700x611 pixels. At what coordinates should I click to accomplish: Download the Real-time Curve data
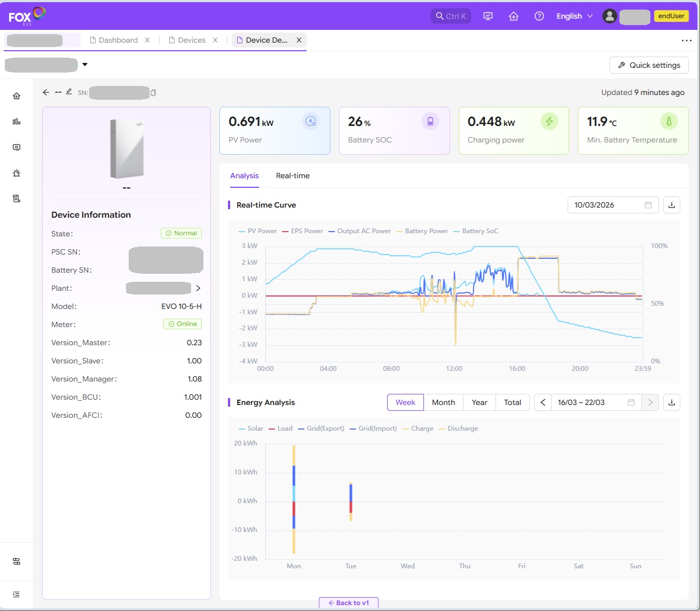pos(672,205)
